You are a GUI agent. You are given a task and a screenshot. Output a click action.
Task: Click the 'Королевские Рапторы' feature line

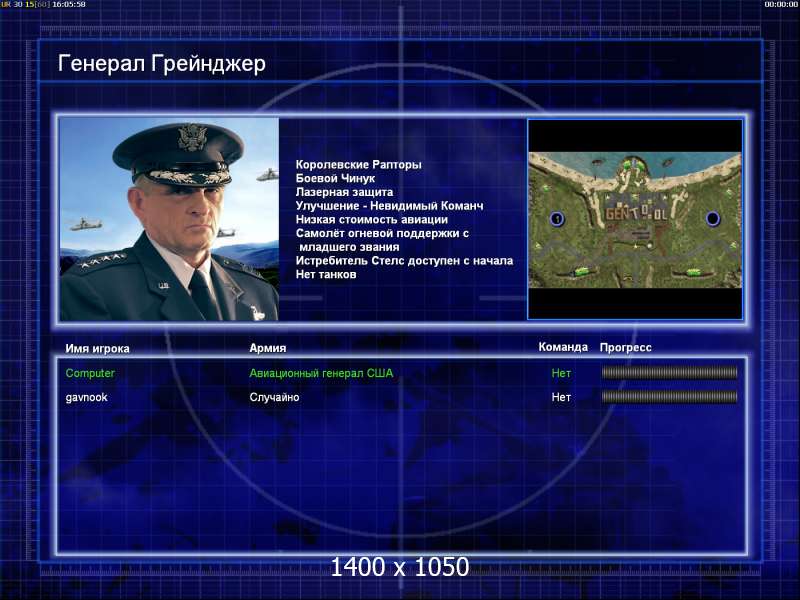point(359,165)
